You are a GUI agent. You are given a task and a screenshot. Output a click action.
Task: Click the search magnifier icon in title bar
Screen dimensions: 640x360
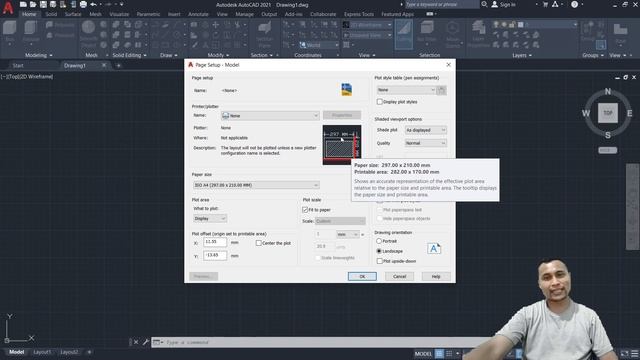484,4
